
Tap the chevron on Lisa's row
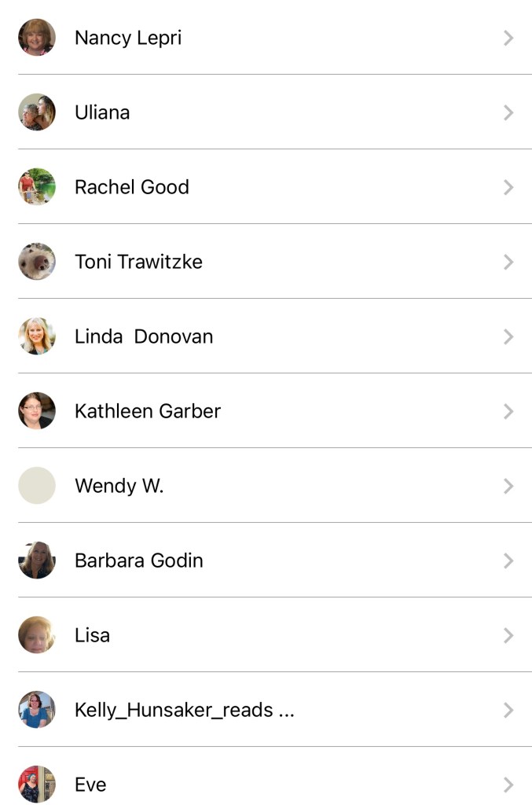click(508, 635)
